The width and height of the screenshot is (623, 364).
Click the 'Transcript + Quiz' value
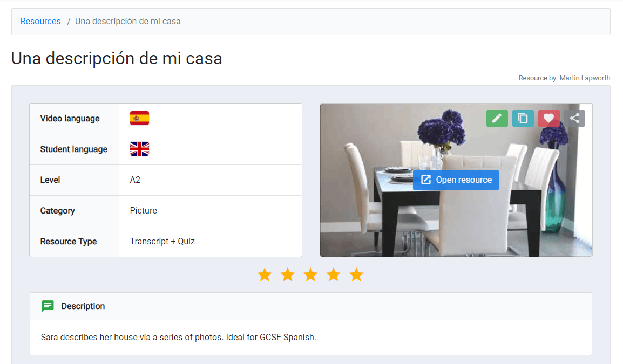pyautogui.click(x=162, y=242)
